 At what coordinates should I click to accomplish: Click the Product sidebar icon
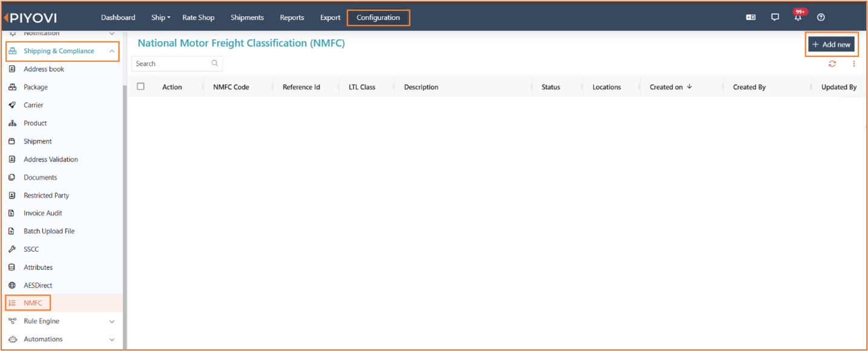point(12,123)
